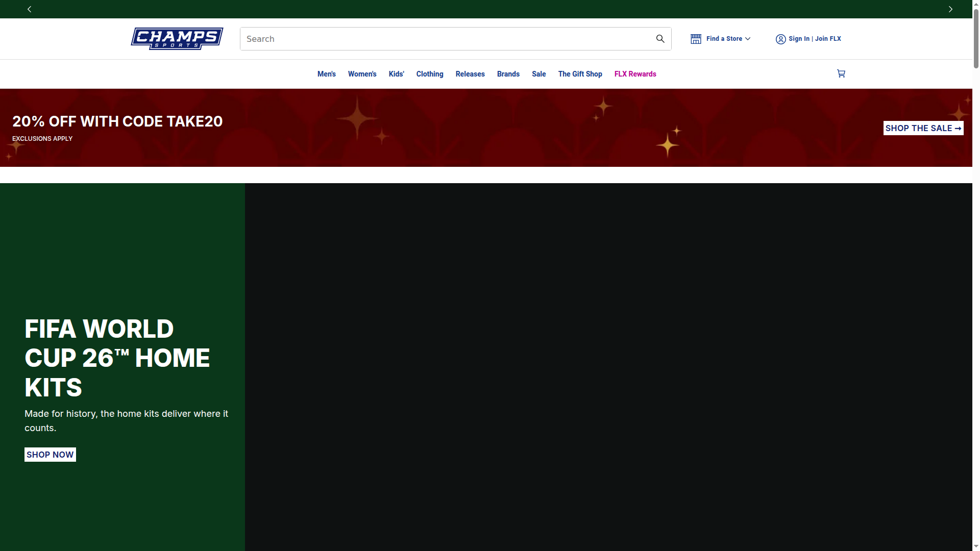Click the Join FLX link
The width and height of the screenshot is (980, 551).
[827, 39]
